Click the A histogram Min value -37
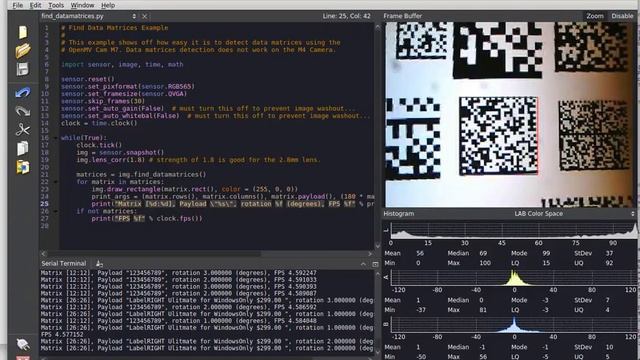 click(x=421, y=310)
